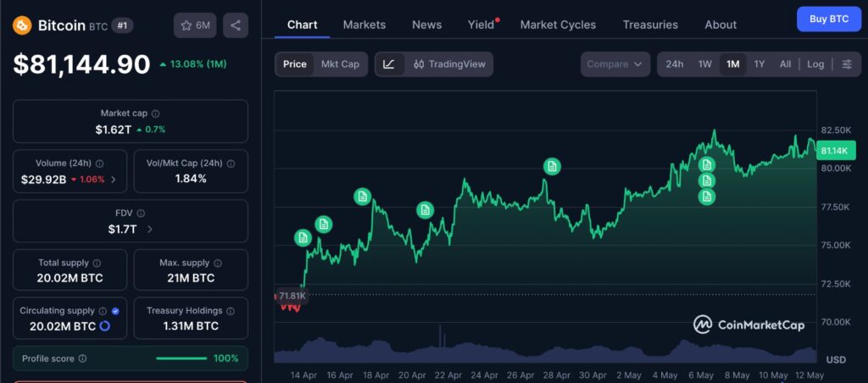Click the $81,144.90 price text
The height and width of the screenshot is (383, 868).
(82, 64)
